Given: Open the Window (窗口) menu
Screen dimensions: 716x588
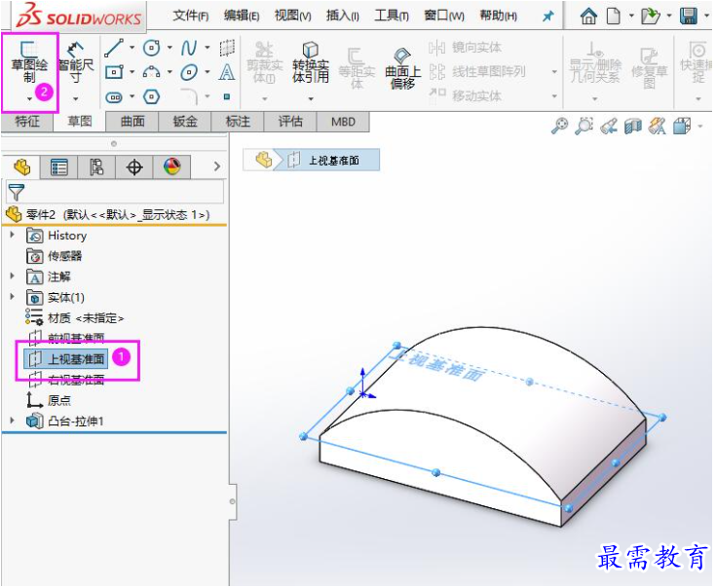Looking at the screenshot, I should click(x=444, y=16).
